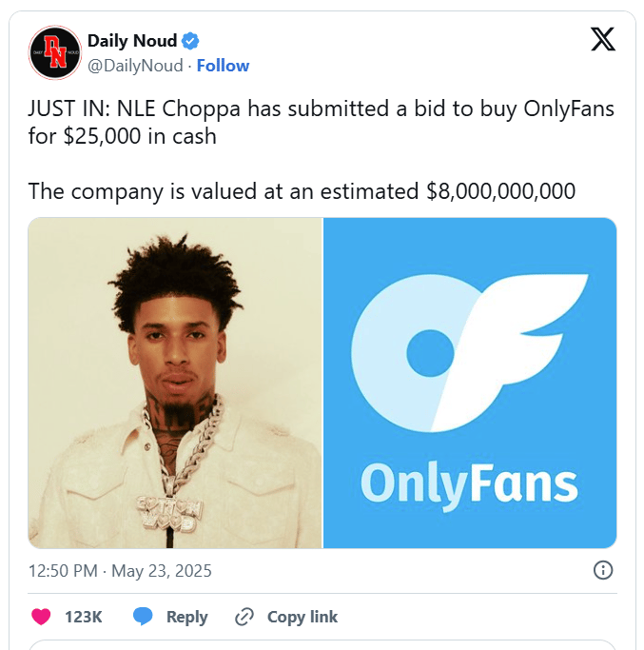This screenshot has height=650, width=644.
Task: Like the tweet with heart icon
Action: pos(41,617)
